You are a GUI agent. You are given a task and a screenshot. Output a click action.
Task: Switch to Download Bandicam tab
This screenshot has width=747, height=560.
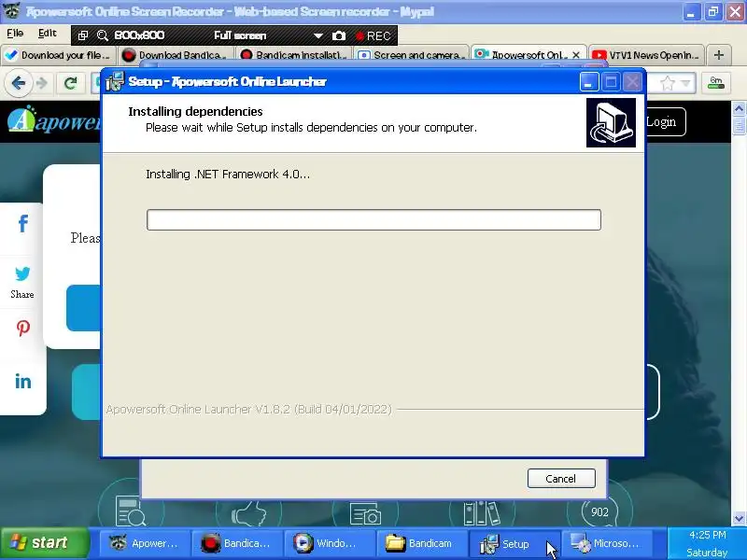click(176, 55)
